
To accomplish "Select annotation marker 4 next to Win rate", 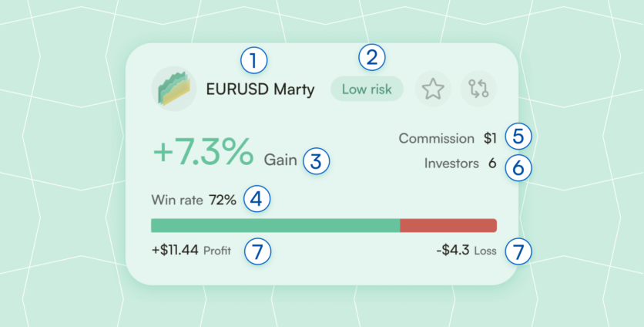I will [x=257, y=200].
